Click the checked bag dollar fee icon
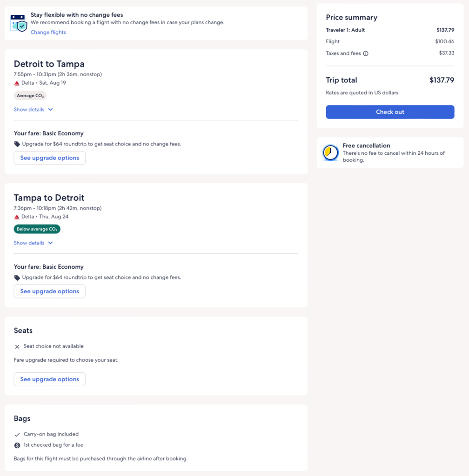This screenshot has width=469, height=476. coord(17,445)
